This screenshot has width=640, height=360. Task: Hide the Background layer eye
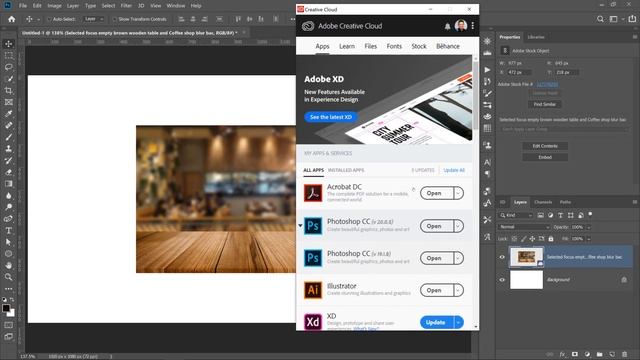point(502,280)
